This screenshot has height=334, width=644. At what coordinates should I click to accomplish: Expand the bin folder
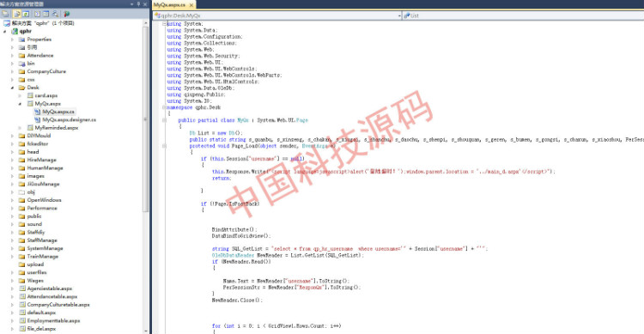click(x=12, y=64)
